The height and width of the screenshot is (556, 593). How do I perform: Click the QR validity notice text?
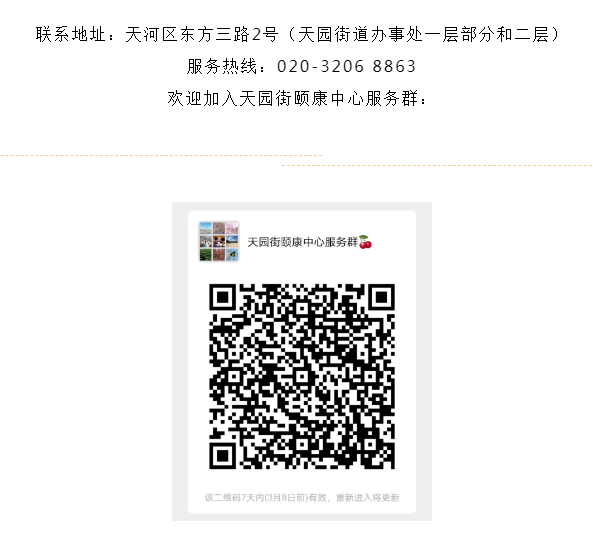302,497
